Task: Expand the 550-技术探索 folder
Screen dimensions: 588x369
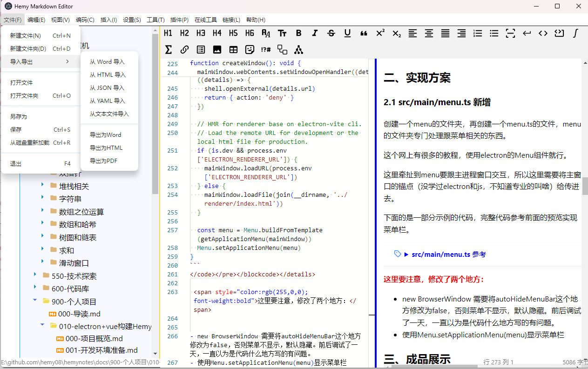Action: tap(35, 275)
